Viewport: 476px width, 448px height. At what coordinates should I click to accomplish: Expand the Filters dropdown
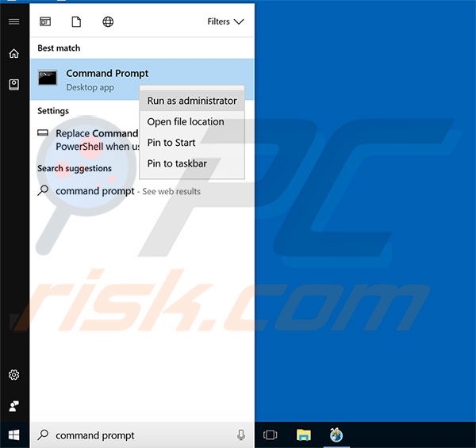[225, 21]
